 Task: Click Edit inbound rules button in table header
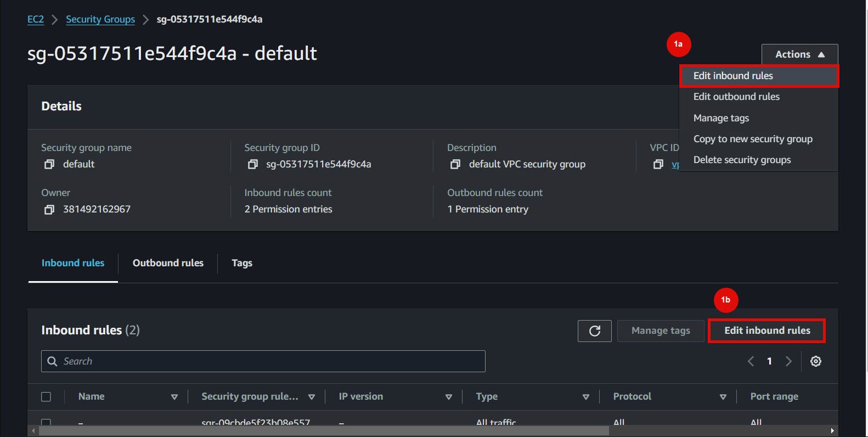767,330
